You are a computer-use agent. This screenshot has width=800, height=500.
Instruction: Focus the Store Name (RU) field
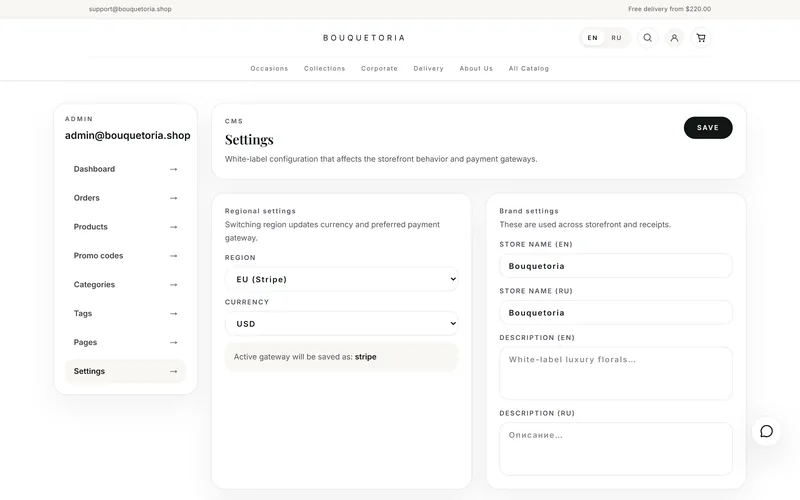(616, 313)
